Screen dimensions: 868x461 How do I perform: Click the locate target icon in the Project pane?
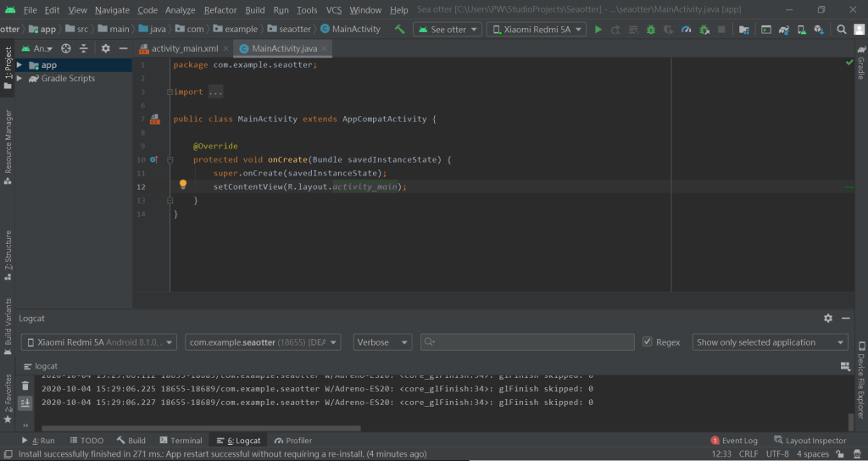click(x=66, y=48)
